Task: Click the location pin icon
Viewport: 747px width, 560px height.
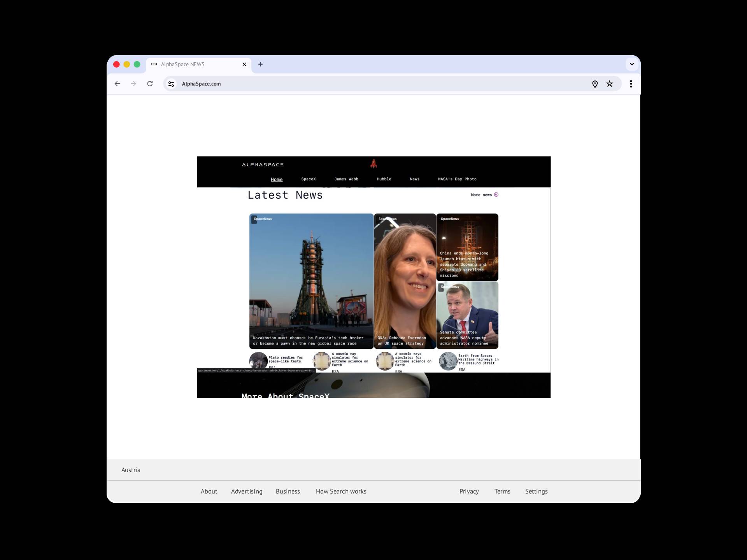Action: tap(594, 84)
